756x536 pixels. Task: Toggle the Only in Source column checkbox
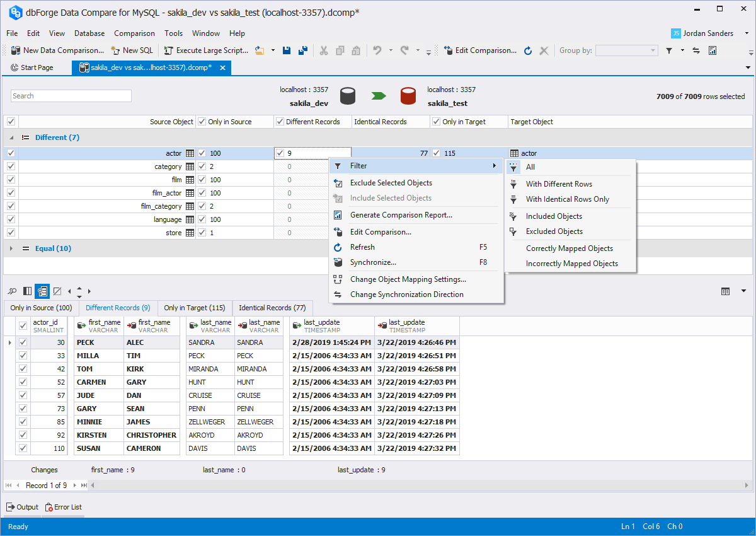202,122
